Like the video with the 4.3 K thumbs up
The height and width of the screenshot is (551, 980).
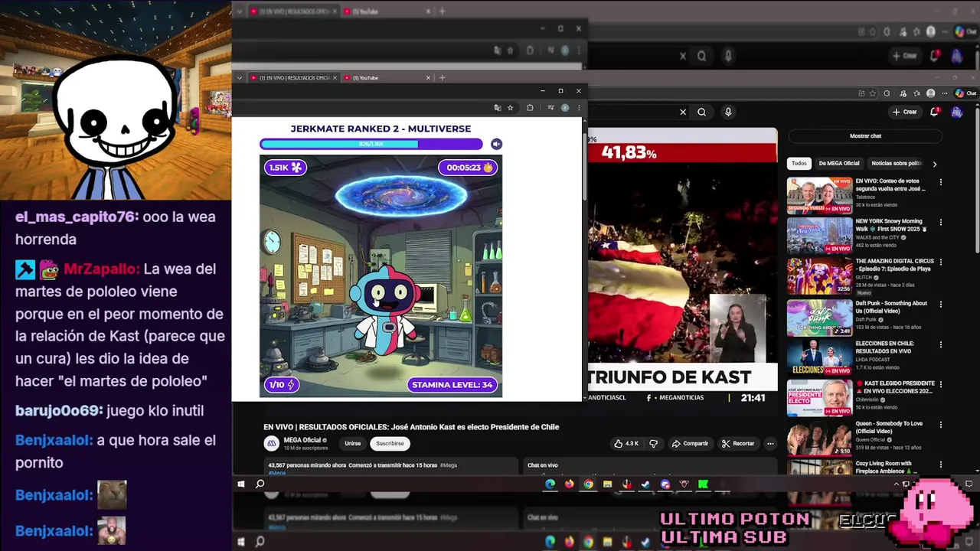pyautogui.click(x=626, y=443)
